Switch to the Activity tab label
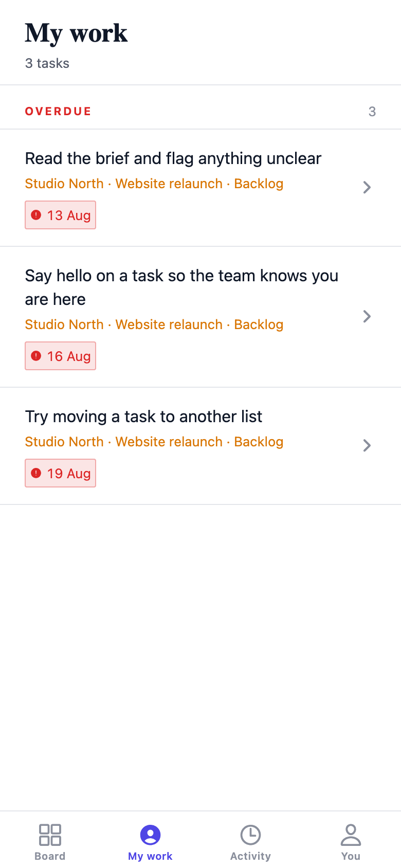 click(250, 856)
